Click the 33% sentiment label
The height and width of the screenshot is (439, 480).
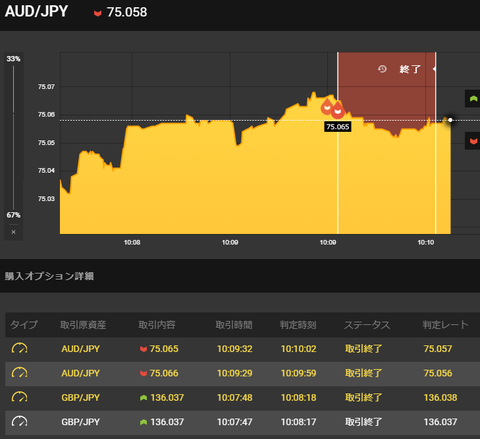(x=13, y=59)
